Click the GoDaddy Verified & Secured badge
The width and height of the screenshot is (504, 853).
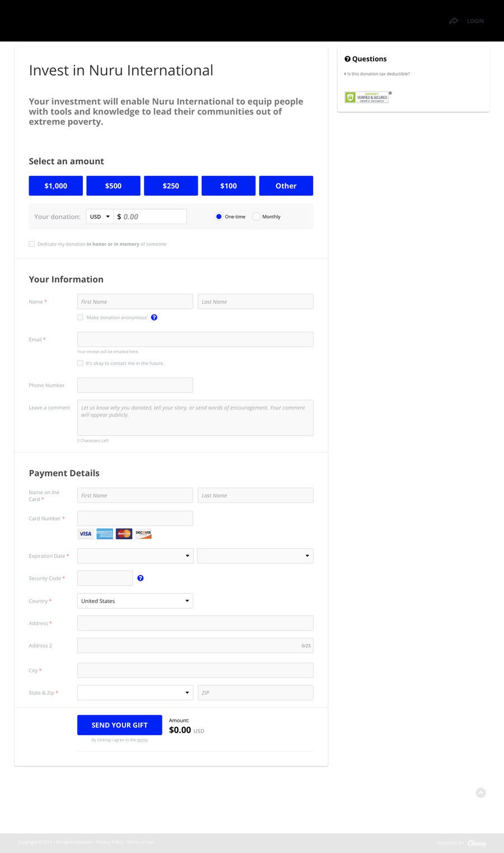tap(367, 97)
